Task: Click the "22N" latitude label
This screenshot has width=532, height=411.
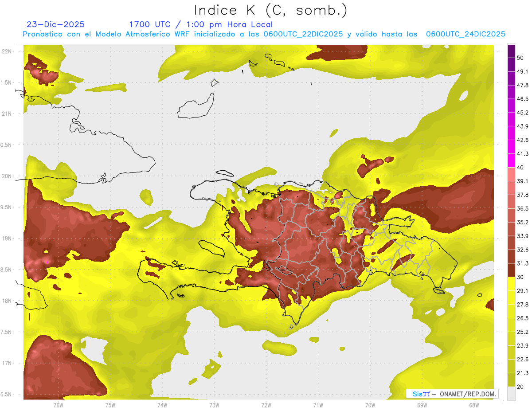Action: pos(7,51)
